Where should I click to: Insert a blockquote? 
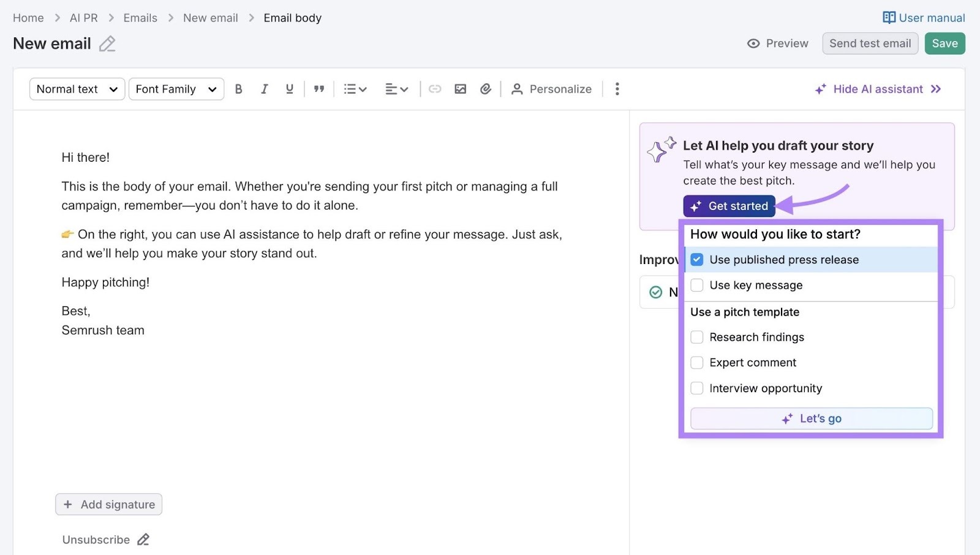[x=319, y=89]
